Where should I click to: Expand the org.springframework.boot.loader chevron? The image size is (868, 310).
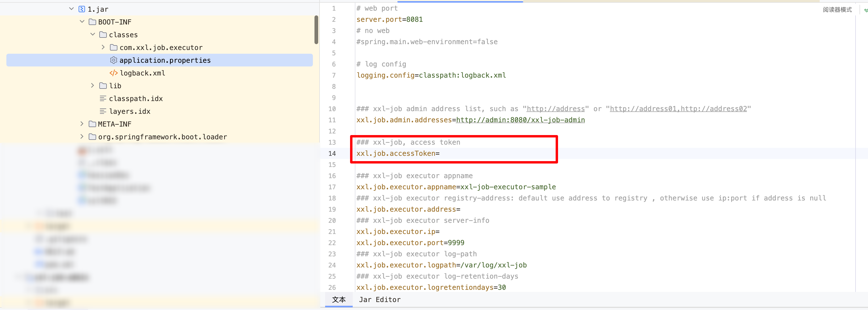click(x=82, y=137)
